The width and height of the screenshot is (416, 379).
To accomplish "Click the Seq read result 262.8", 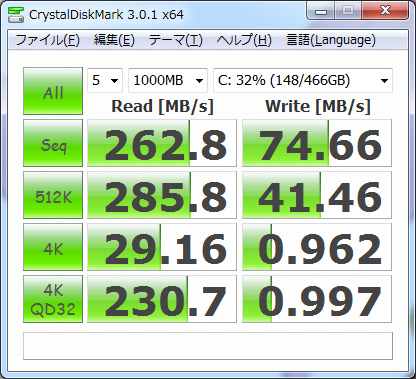I will tap(162, 143).
